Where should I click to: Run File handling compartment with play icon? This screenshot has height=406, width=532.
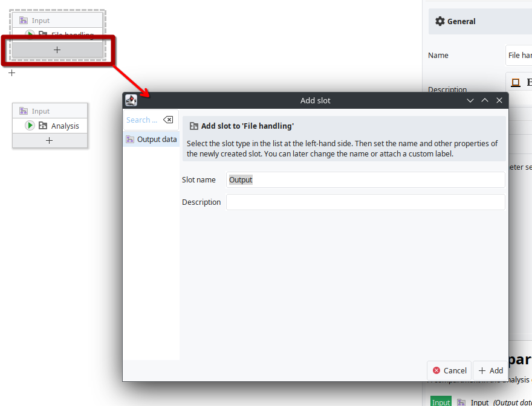pyautogui.click(x=30, y=34)
